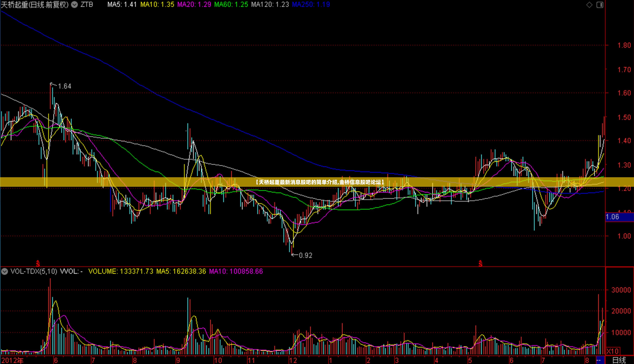Select the X10 volume scale box
This screenshot has height=364, width=634.
(x=612, y=351)
